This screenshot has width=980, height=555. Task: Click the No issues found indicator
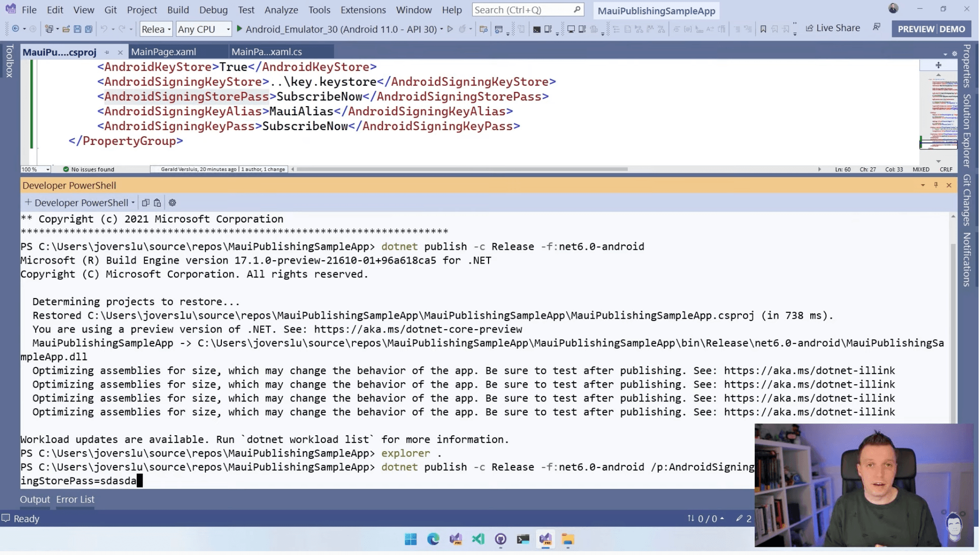coord(88,169)
